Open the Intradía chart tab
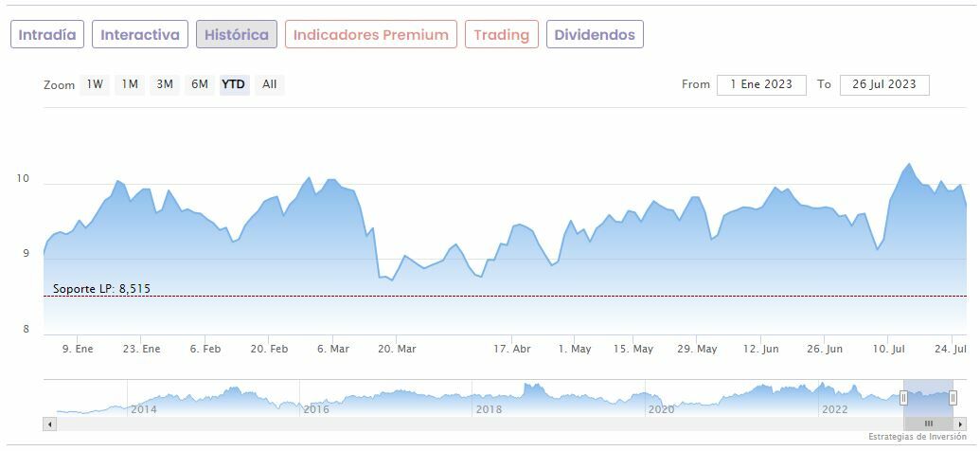Viewport: 980px width, 451px height. 47,35
